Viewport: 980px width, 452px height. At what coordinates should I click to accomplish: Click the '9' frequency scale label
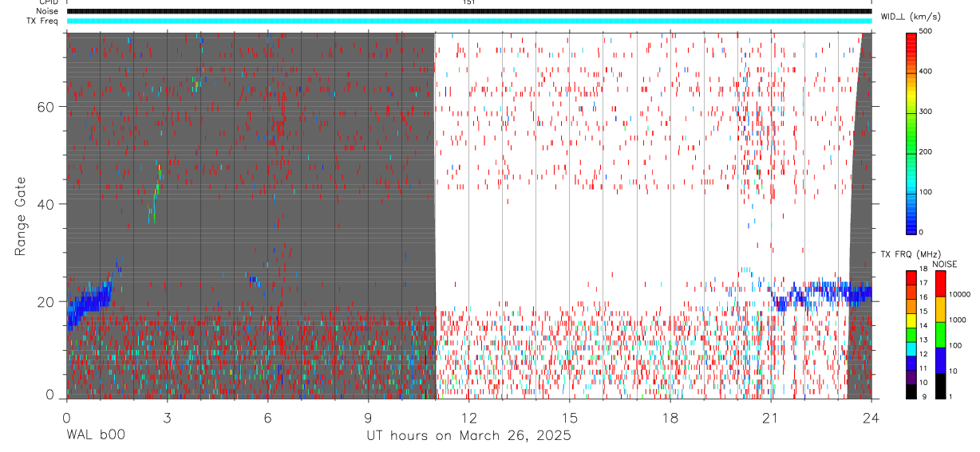pyautogui.click(x=924, y=396)
